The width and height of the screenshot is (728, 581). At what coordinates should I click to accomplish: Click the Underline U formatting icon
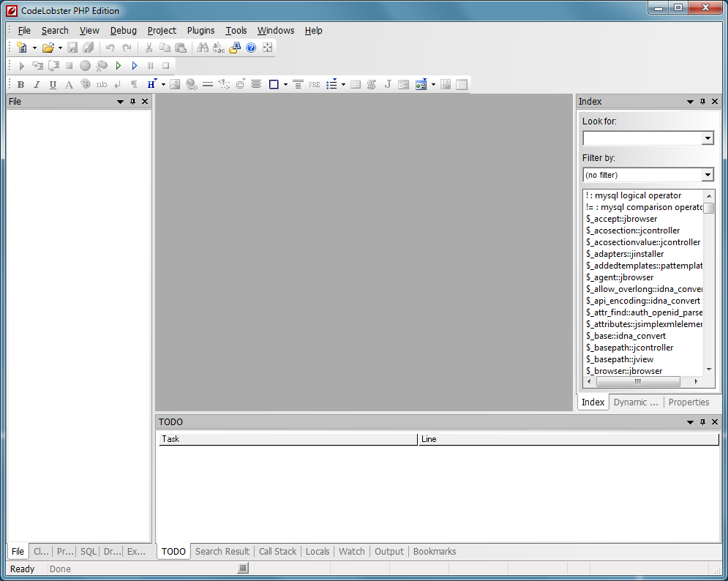coord(53,85)
